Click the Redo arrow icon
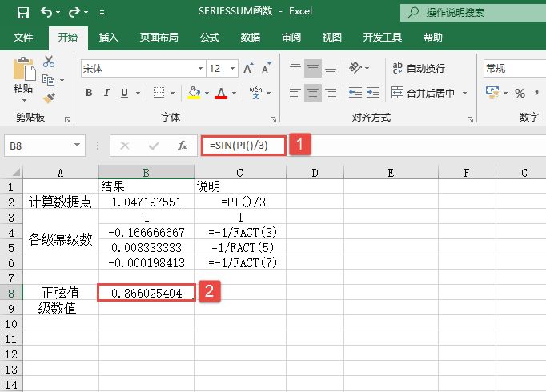 [x=74, y=12]
